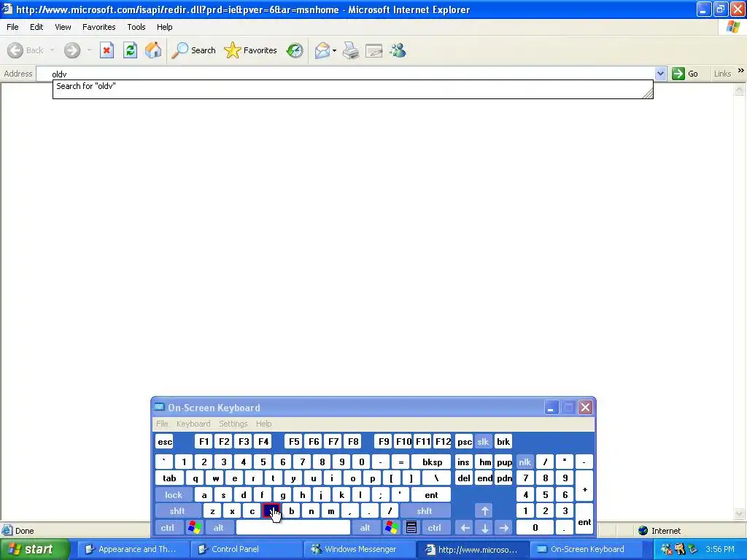
Task: Click the system tray clock showing 3:56 PM
Action: click(x=720, y=549)
